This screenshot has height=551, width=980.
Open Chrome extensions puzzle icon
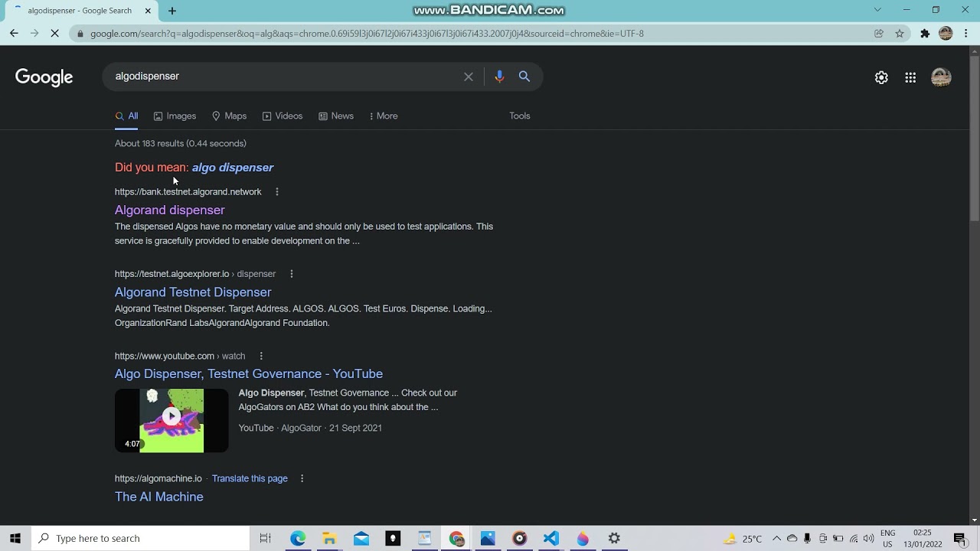pyautogui.click(x=925, y=33)
